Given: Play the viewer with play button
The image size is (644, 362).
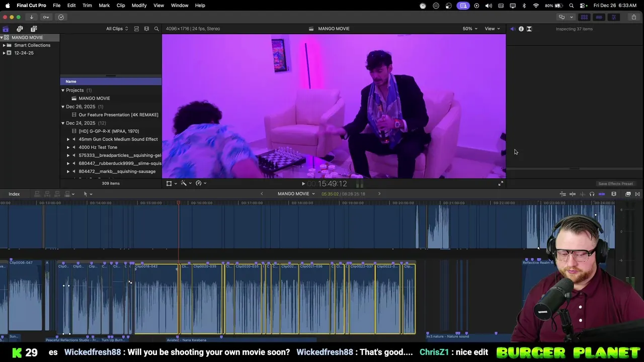Looking at the screenshot, I should click(303, 184).
